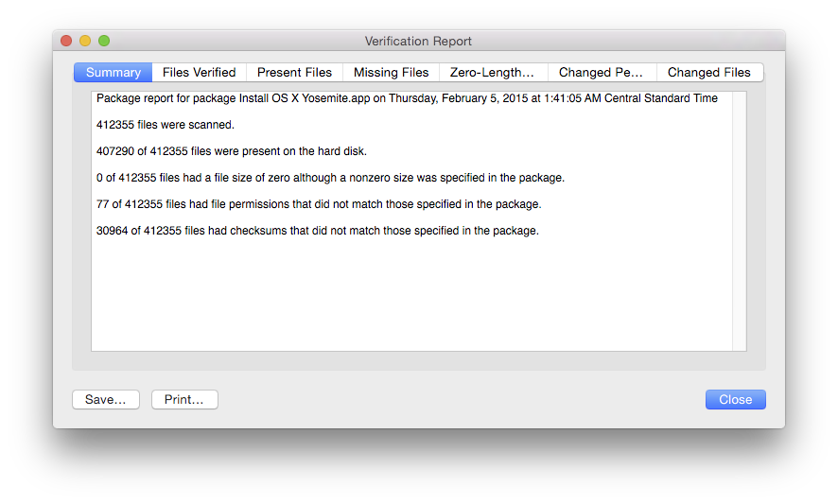Screen dimensions: 838x504
Task: View the Changed Pe… permissions tab
Action: coord(602,73)
